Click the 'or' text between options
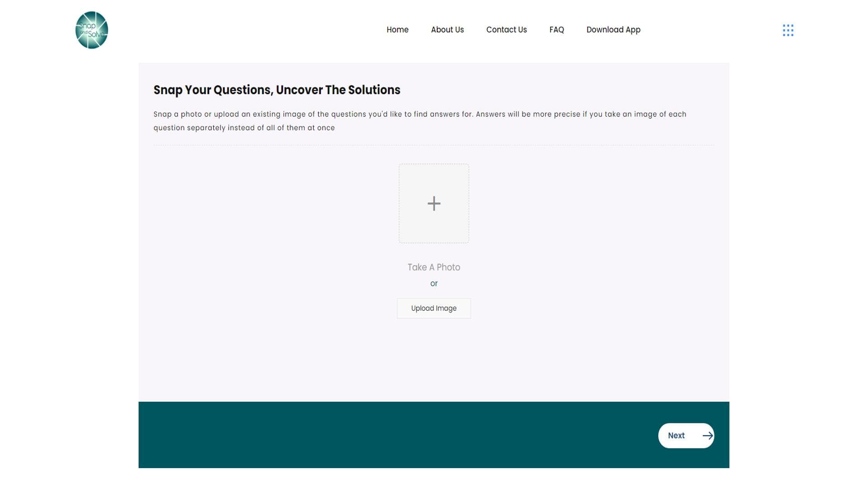This screenshot has width=868, height=488. click(434, 284)
